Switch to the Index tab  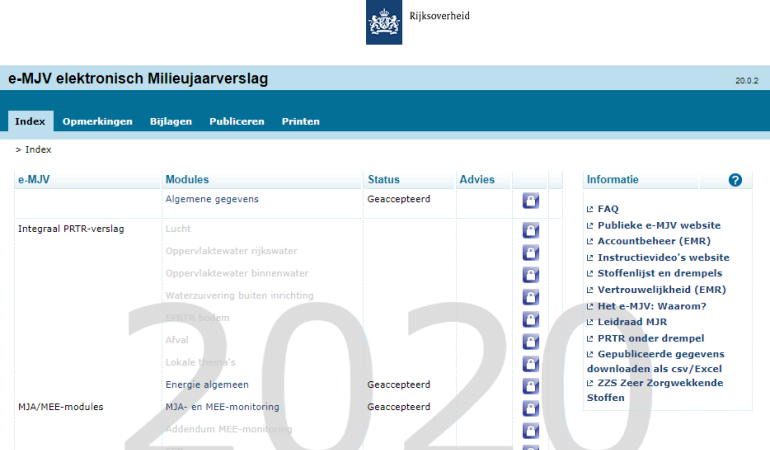[30, 121]
